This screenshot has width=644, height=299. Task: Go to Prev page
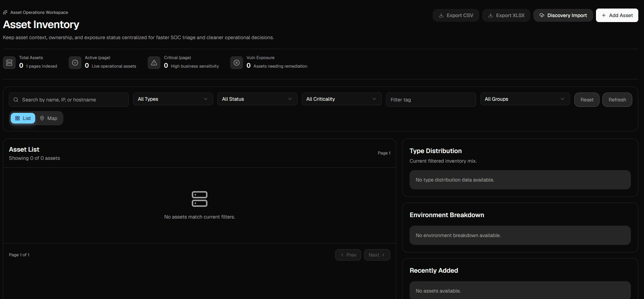point(348,255)
